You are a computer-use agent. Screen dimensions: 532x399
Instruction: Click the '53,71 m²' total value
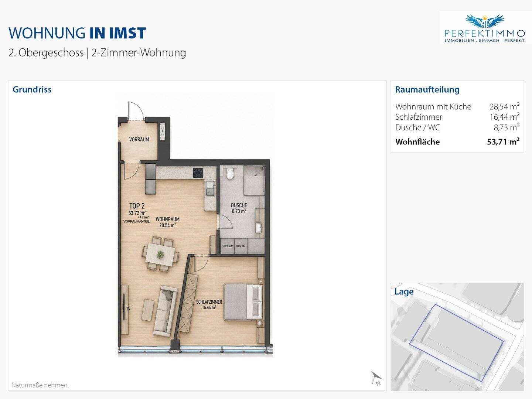(503, 141)
